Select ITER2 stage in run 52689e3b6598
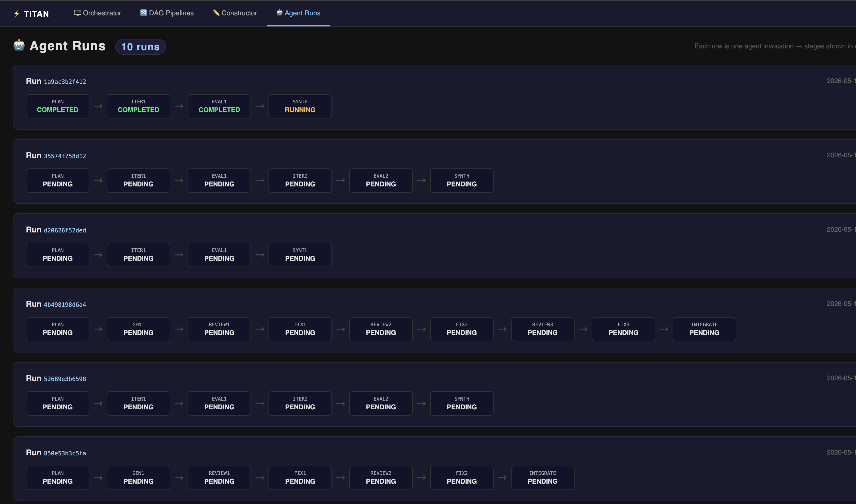 pos(300,404)
